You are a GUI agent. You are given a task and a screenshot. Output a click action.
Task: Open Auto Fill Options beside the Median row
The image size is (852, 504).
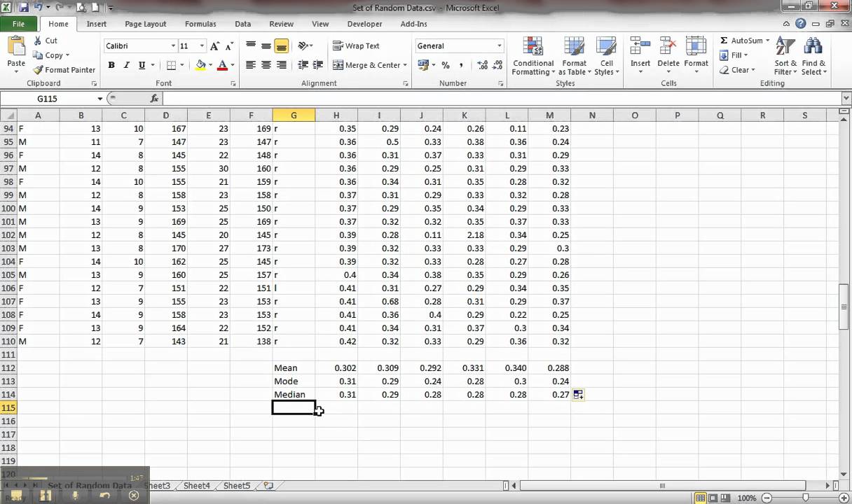click(x=578, y=395)
